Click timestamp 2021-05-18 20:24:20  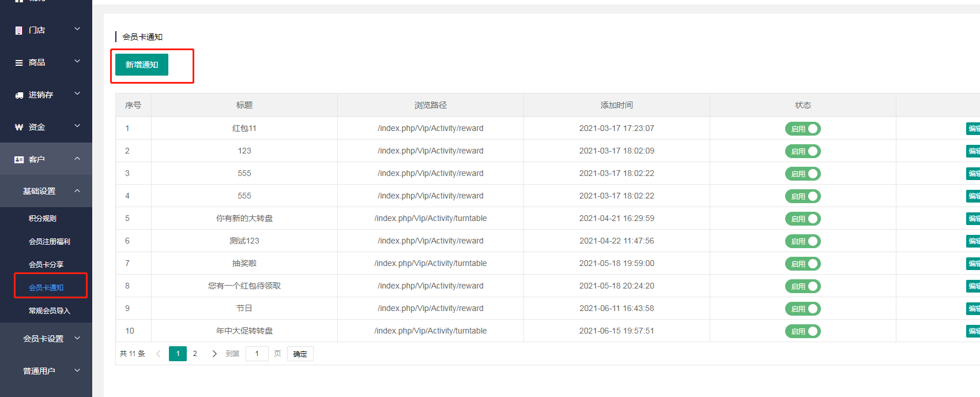617,286
